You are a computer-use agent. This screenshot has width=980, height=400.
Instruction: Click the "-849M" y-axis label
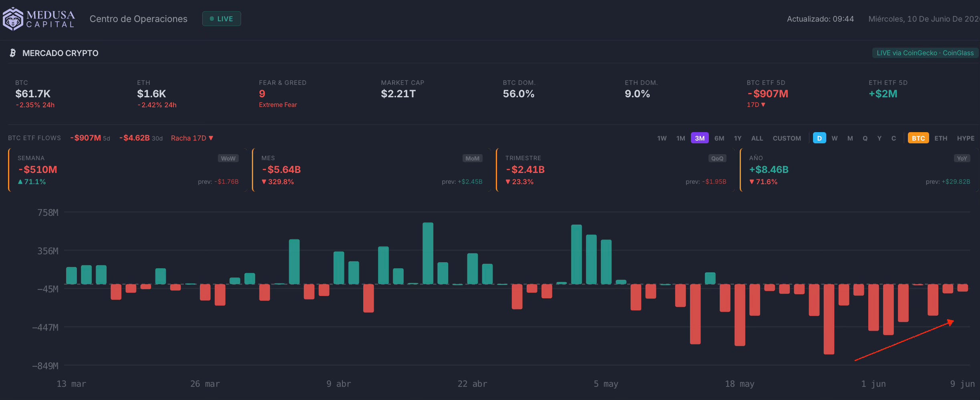[45, 366]
